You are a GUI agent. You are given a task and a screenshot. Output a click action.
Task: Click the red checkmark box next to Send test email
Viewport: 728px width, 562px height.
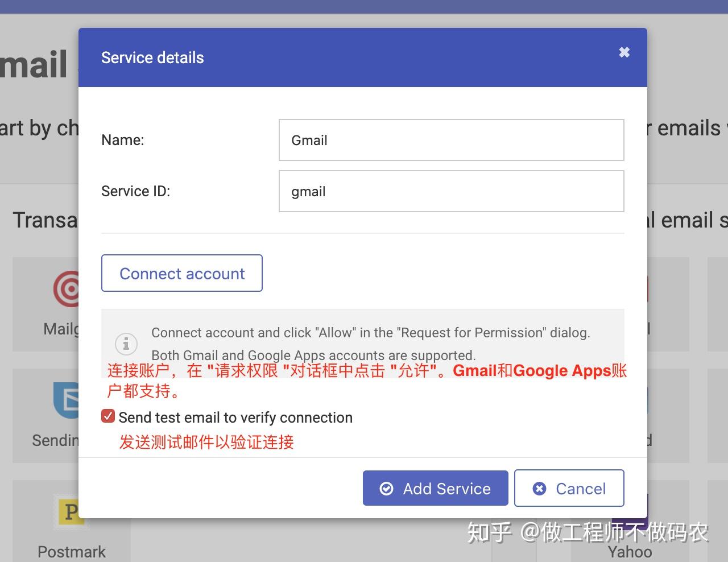coord(108,416)
